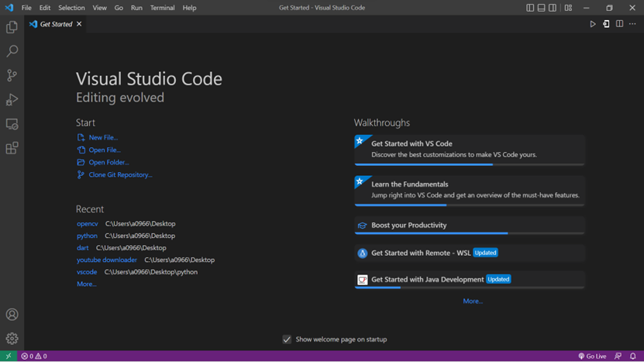Open Get Started with Java Development walkthrough
644x362 pixels.
(x=470, y=279)
